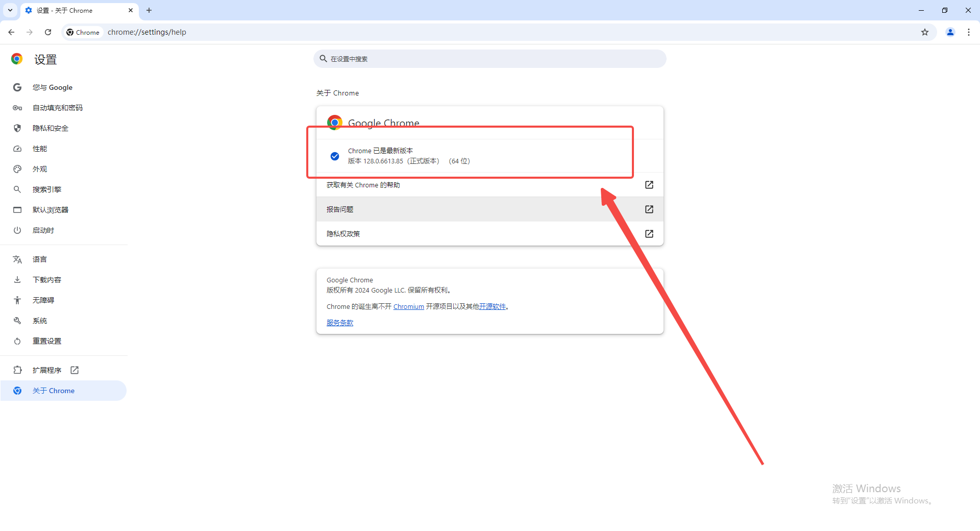This screenshot has height=531, width=980.
Task: Focus the 在设置中搜索 search field
Action: pyautogui.click(x=490, y=59)
